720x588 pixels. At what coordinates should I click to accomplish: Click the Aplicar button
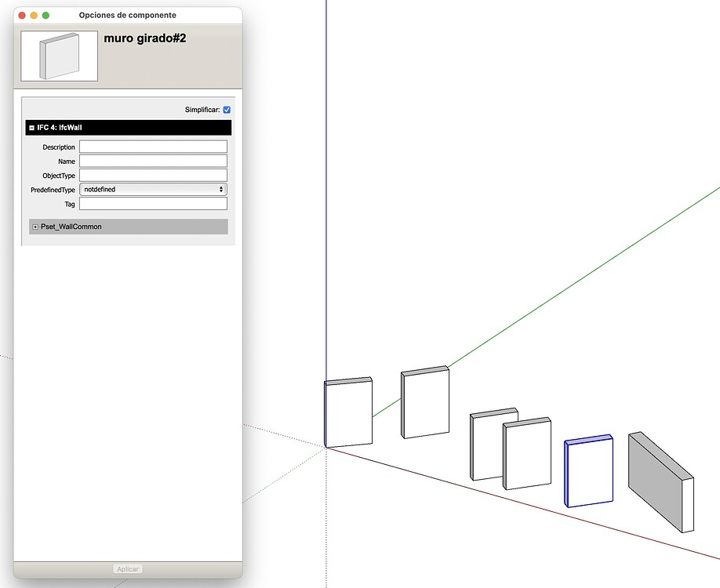point(127,568)
